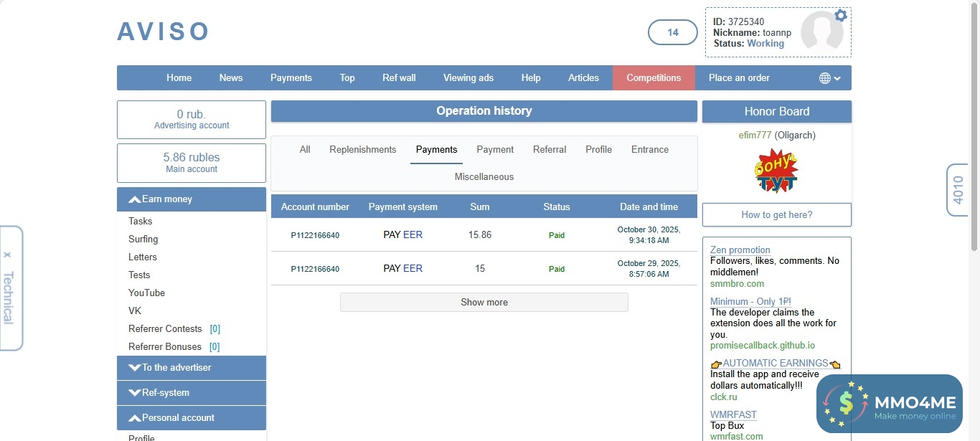Collapse the Earn money section
The height and width of the screenshot is (441, 980).
(192, 199)
